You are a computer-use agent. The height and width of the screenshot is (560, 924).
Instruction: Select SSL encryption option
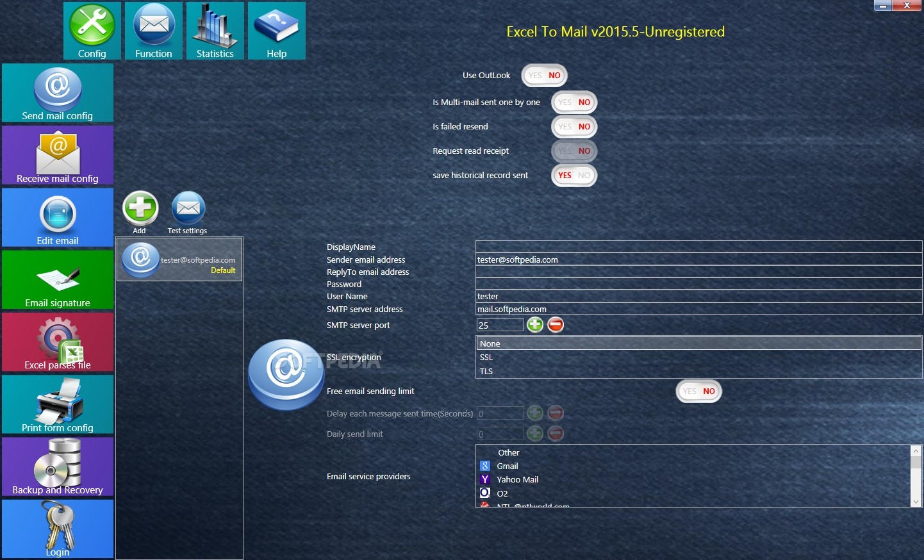click(698, 358)
